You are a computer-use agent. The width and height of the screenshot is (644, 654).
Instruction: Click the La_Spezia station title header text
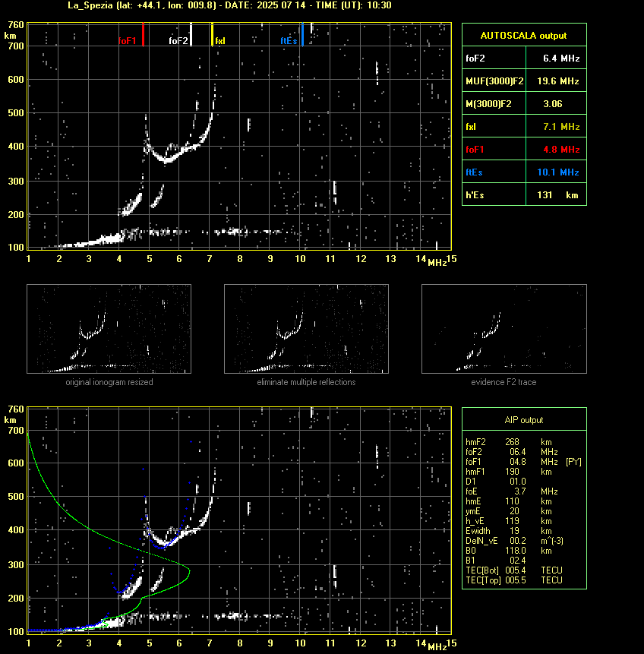coord(229,5)
